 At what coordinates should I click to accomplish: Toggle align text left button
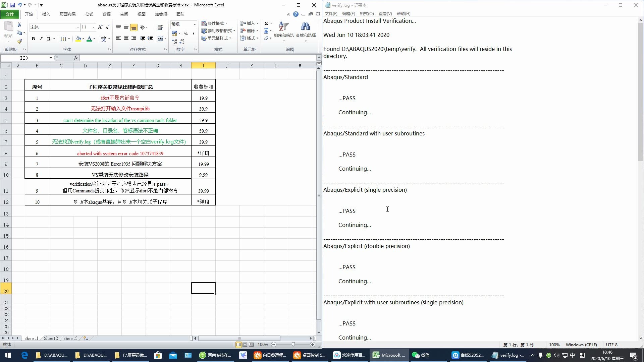click(118, 39)
